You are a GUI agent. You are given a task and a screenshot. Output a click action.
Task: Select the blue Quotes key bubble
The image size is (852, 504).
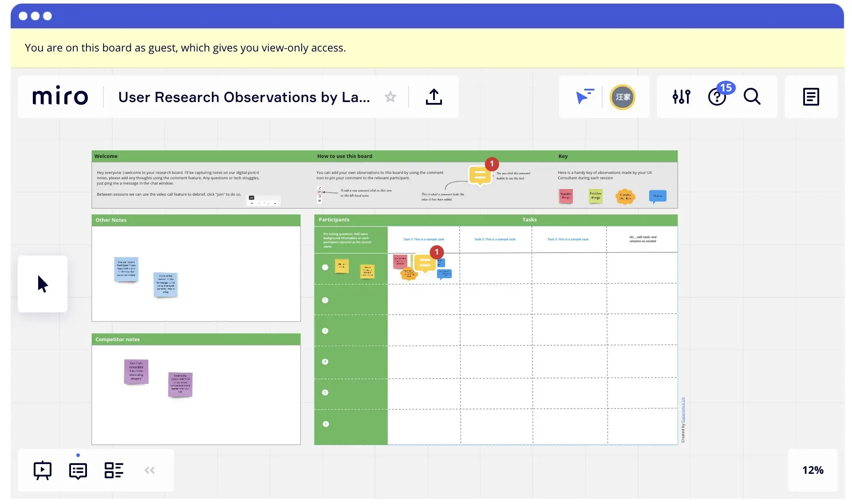pyautogui.click(x=658, y=196)
